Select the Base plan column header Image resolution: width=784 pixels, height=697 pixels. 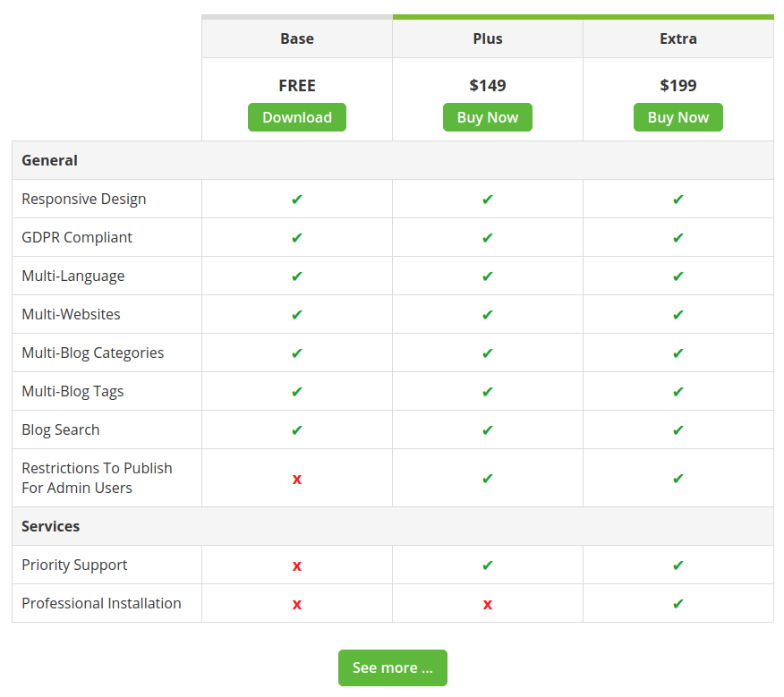[297, 38]
